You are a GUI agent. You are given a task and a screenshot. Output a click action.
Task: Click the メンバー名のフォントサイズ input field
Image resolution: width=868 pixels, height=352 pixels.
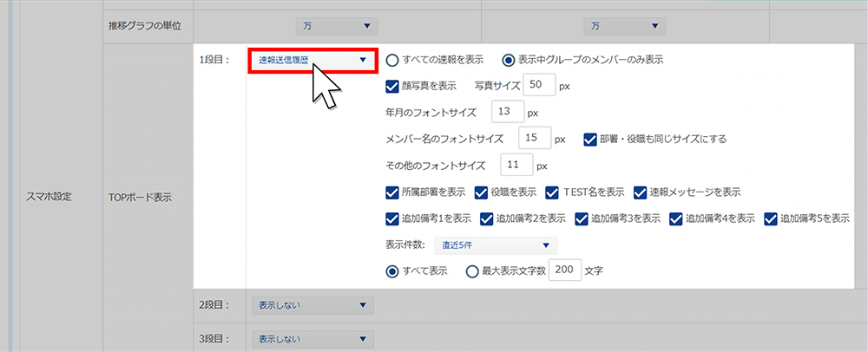(533, 138)
